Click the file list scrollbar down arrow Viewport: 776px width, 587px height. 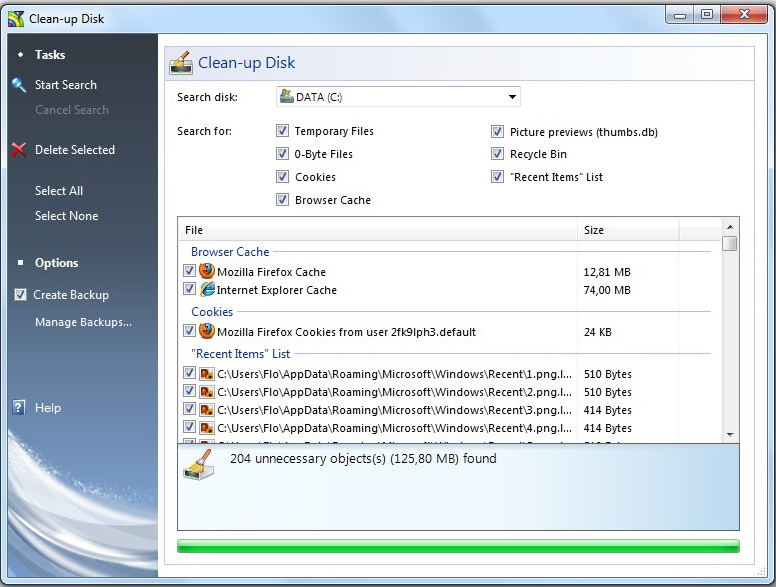point(730,434)
